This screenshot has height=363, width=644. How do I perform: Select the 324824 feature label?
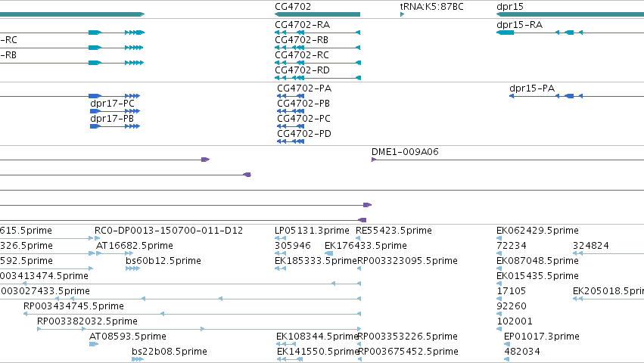tap(591, 246)
